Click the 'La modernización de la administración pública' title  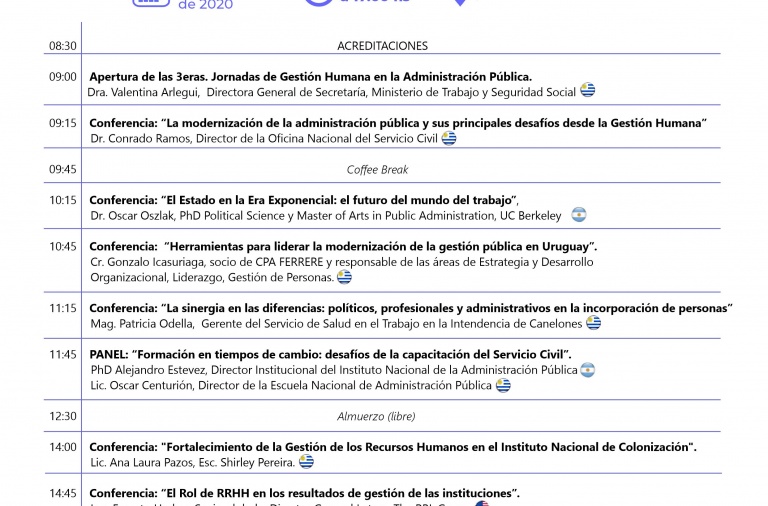pyautogui.click(x=398, y=123)
